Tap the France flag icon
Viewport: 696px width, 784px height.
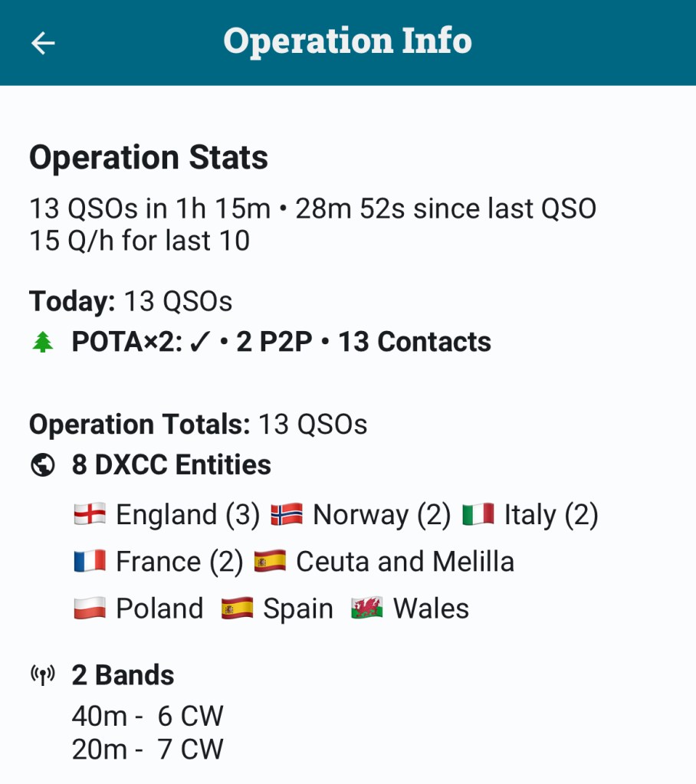tap(90, 562)
